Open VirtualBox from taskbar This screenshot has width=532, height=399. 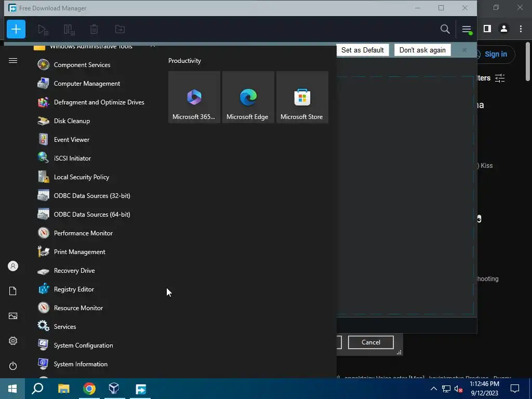click(114, 389)
